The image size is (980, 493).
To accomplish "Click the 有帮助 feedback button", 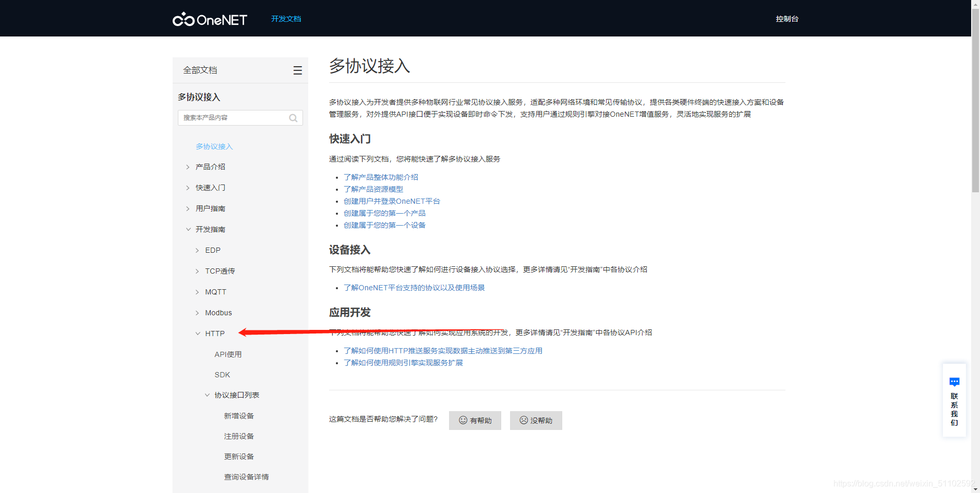I will pos(475,421).
